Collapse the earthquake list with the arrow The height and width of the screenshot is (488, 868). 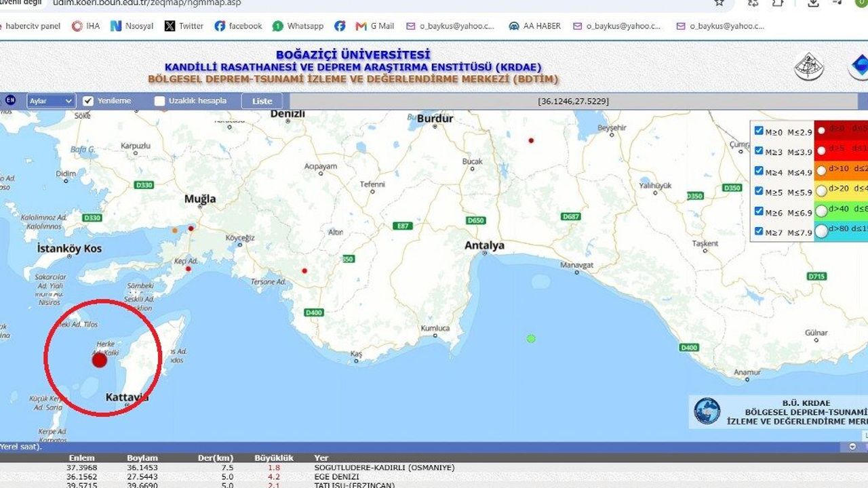(x=852, y=447)
